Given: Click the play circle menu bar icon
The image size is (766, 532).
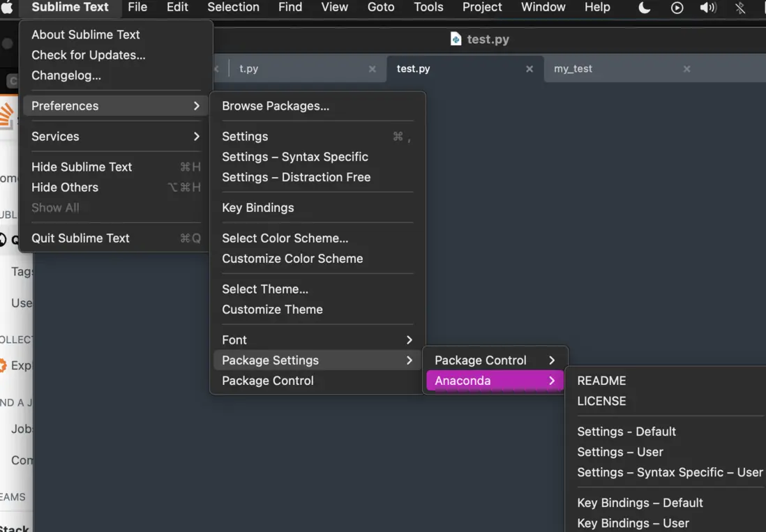Looking at the screenshot, I should tap(677, 8).
